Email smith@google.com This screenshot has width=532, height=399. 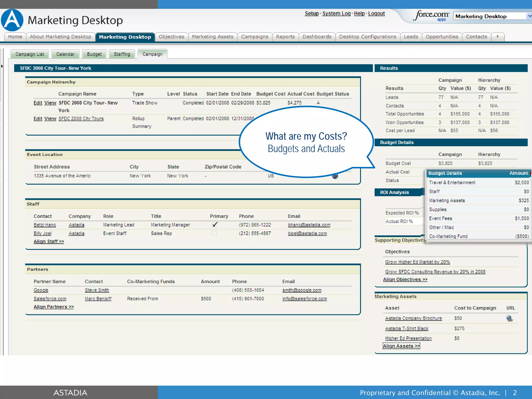click(302, 290)
